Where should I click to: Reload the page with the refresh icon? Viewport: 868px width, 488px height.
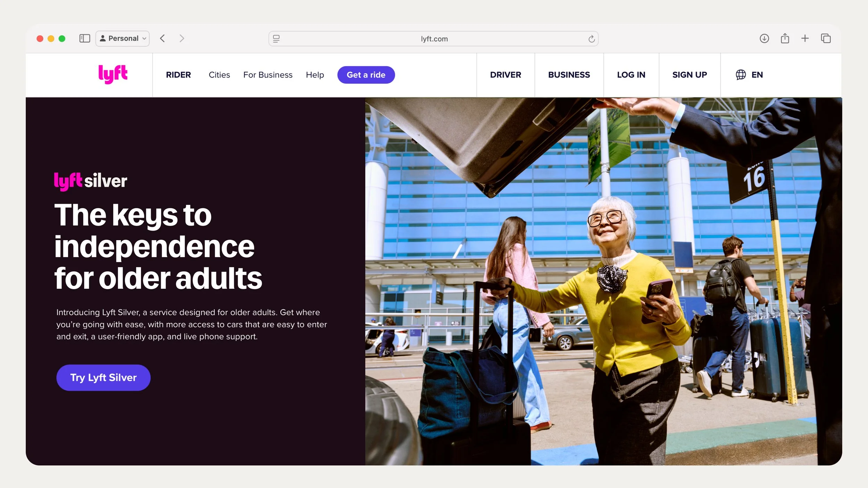coord(592,39)
